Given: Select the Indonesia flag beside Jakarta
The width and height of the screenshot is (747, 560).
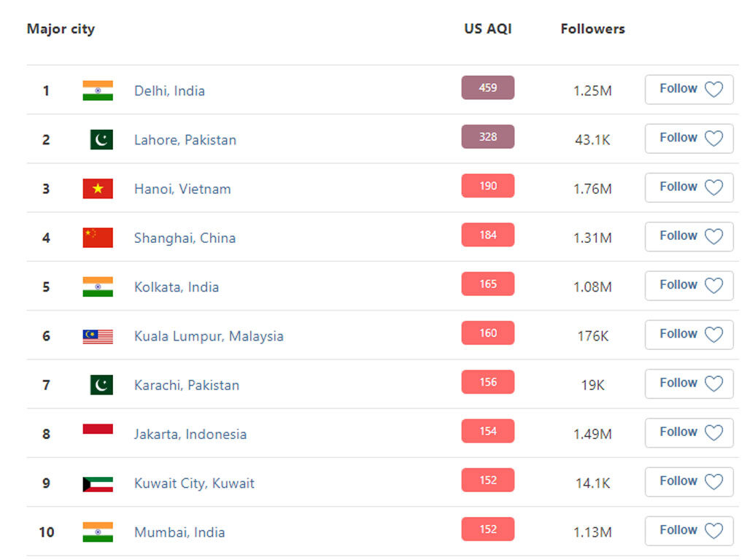Looking at the screenshot, I should pyautogui.click(x=98, y=432).
